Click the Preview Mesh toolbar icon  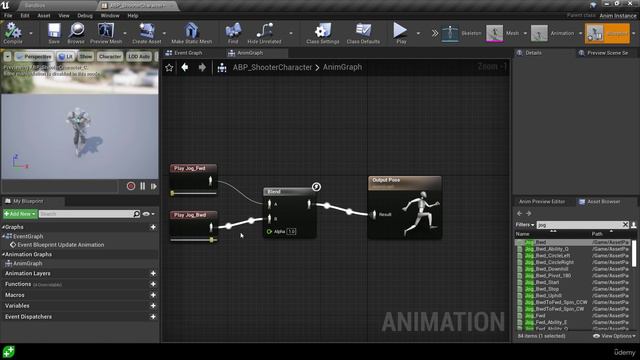(106, 33)
